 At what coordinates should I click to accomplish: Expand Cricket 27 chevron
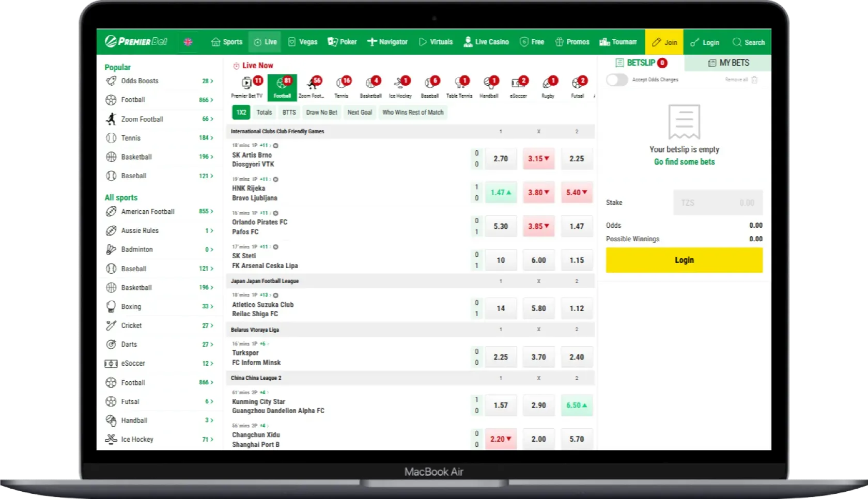tap(212, 325)
